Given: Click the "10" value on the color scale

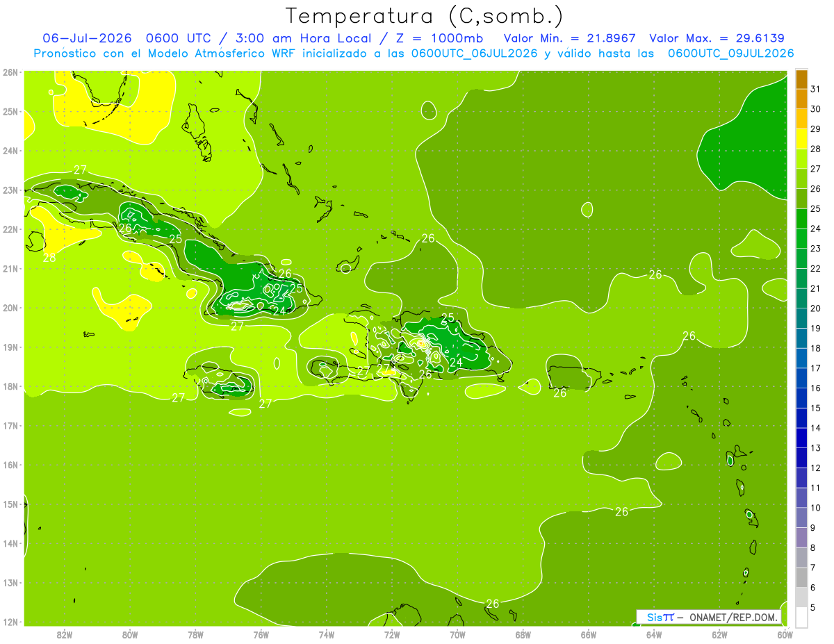Looking at the screenshot, I should (816, 508).
